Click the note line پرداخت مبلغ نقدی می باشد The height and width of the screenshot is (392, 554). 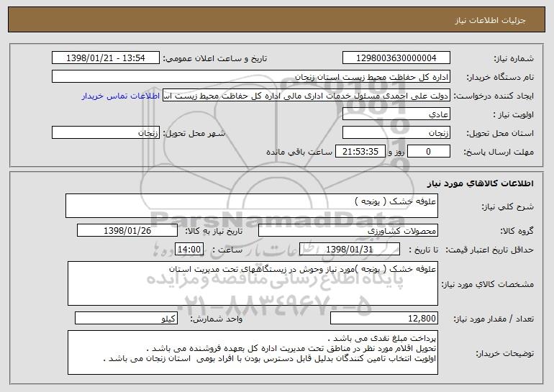(382, 338)
